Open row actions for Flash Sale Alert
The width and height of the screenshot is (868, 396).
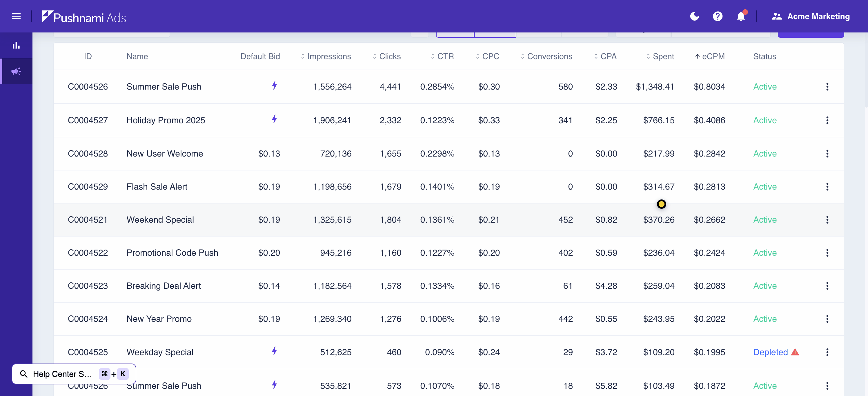pos(827,187)
